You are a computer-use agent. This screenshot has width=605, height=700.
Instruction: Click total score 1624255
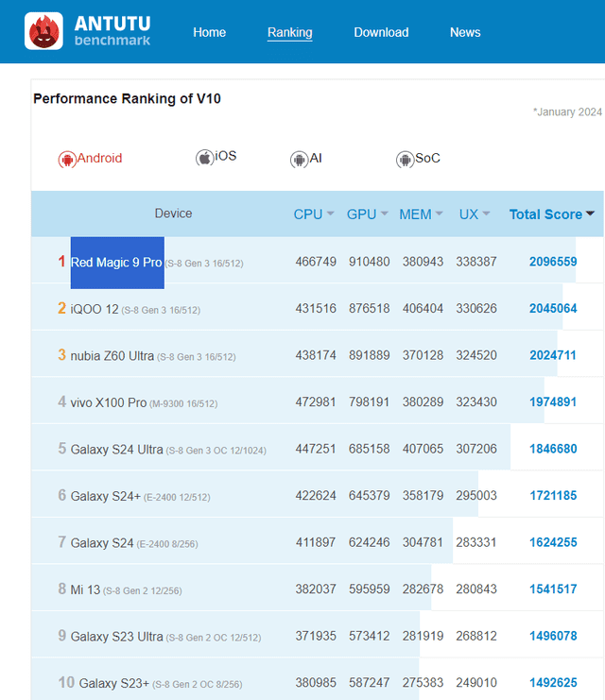pos(553,542)
